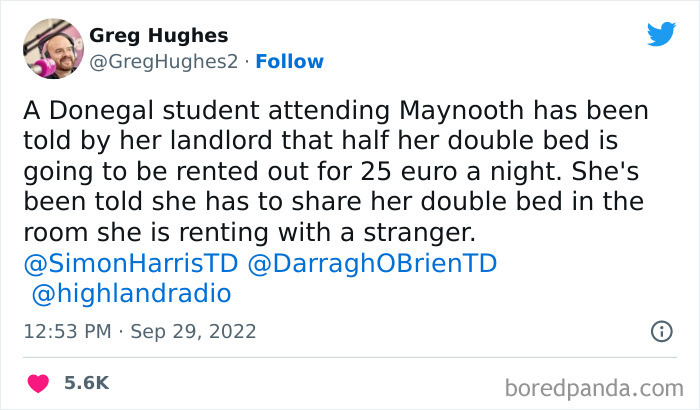Open the tweet info circle icon
The height and width of the screenshot is (410, 700).
(661, 330)
